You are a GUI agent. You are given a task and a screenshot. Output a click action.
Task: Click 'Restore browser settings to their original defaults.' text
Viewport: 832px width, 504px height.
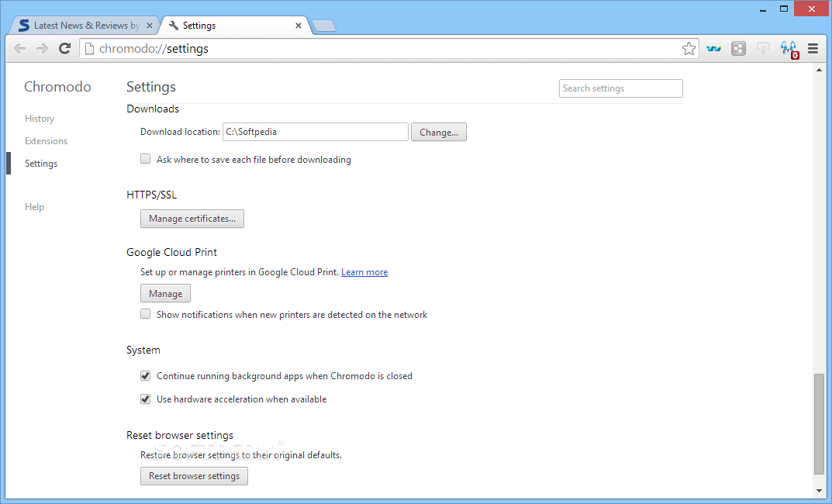pos(241,455)
